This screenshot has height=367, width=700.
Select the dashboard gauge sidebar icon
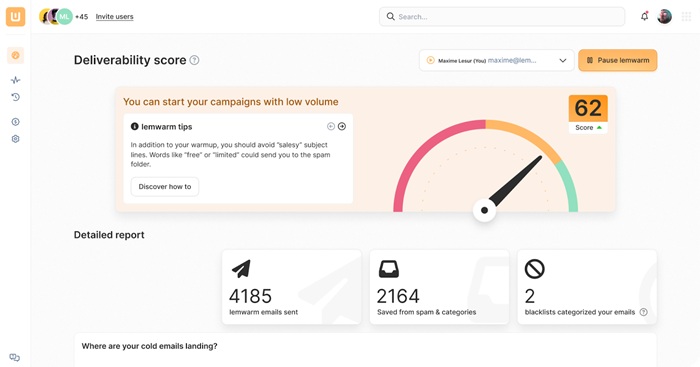(16, 55)
